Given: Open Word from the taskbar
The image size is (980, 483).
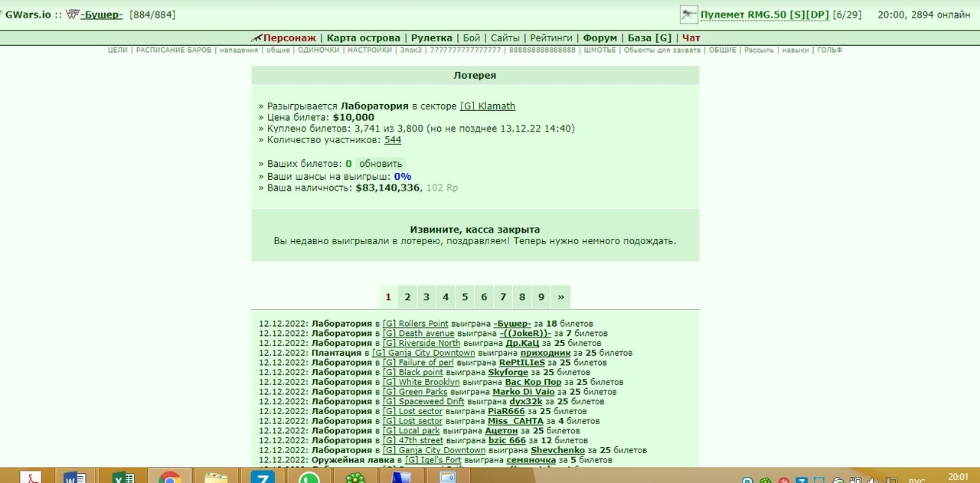Looking at the screenshot, I should [x=75, y=478].
